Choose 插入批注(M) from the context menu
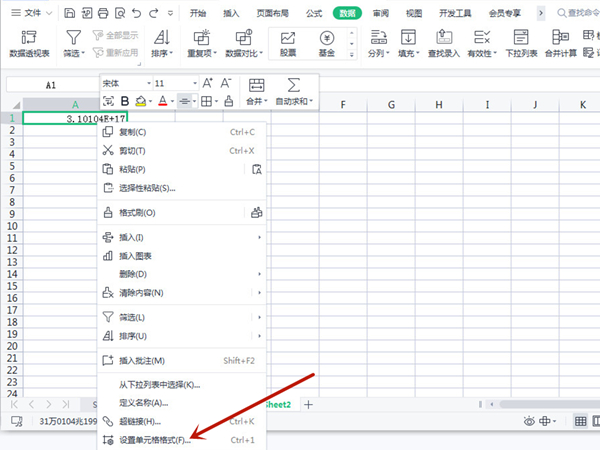Image resolution: width=600 pixels, height=450 pixels. (x=182, y=360)
